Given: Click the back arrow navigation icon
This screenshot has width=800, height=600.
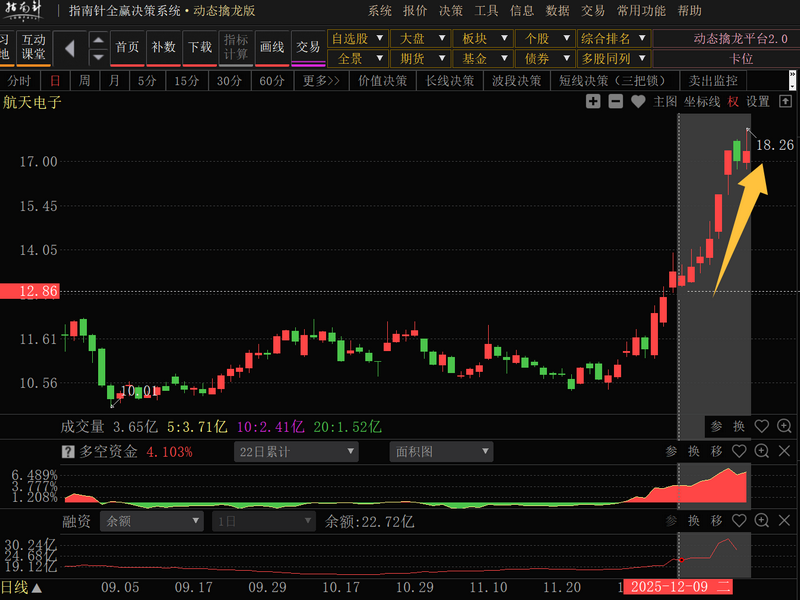Looking at the screenshot, I should pyautogui.click(x=70, y=47).
